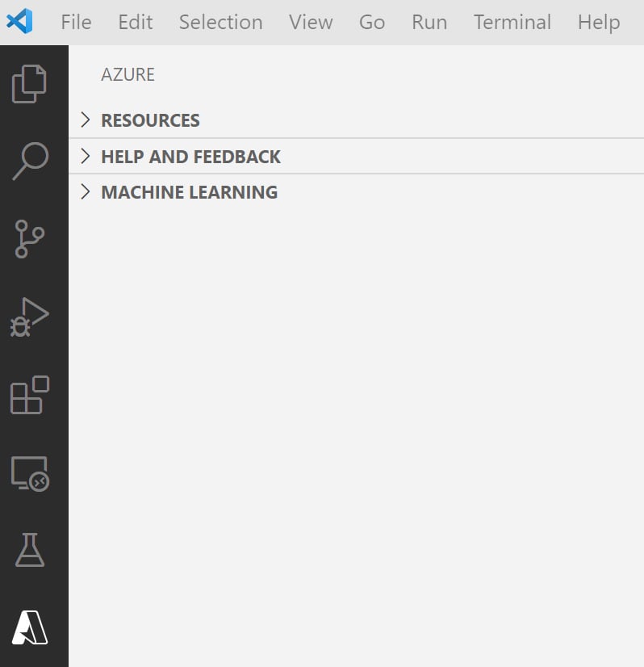
Task: Expand the RESOURCES chevron
Action: tap(86, 120)
